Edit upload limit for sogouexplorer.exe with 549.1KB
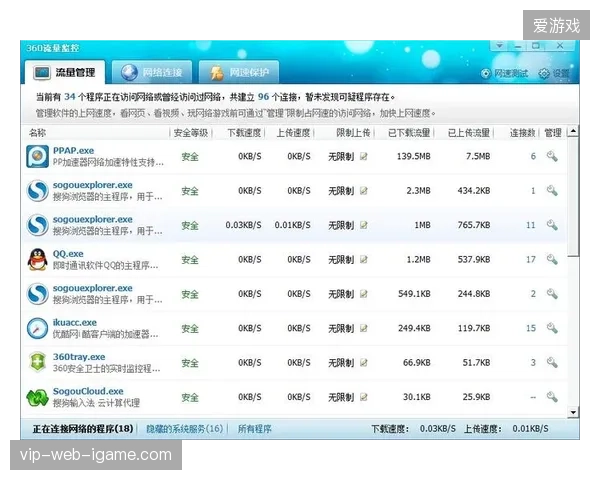 click(364, 294)
